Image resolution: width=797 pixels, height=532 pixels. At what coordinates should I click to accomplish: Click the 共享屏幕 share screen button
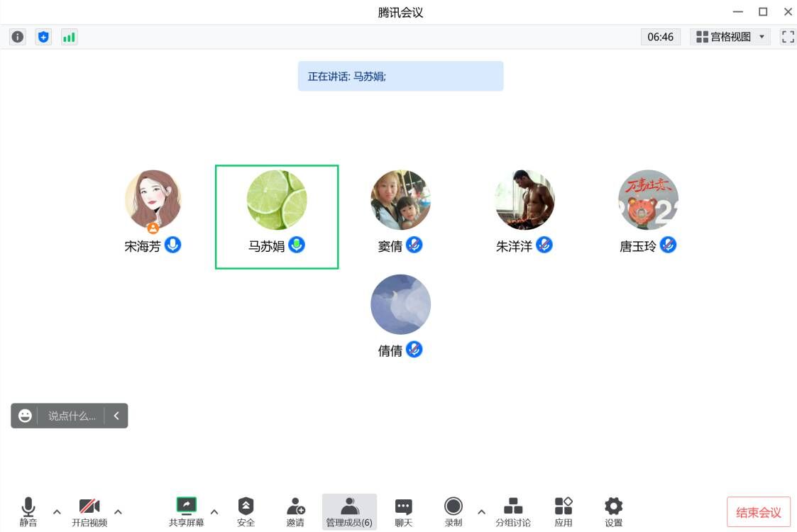point(186,511)
